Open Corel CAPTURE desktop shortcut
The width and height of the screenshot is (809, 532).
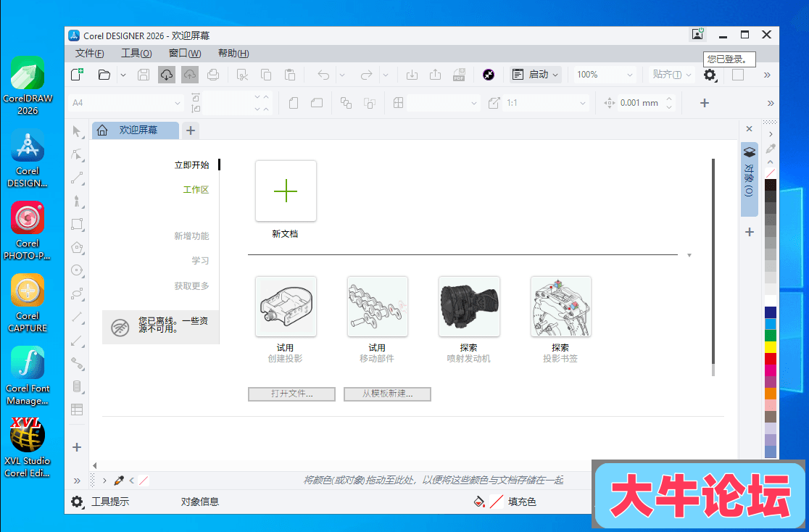point(28,304)
